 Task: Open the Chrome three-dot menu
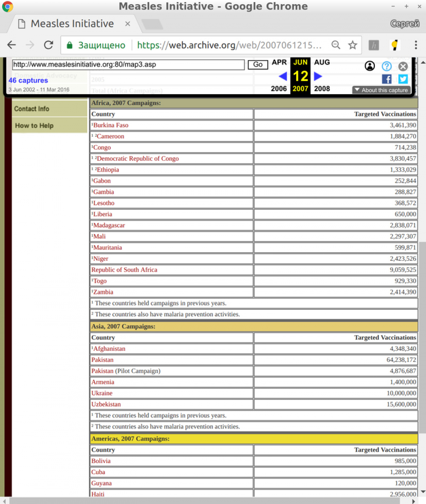coord(416,45)
